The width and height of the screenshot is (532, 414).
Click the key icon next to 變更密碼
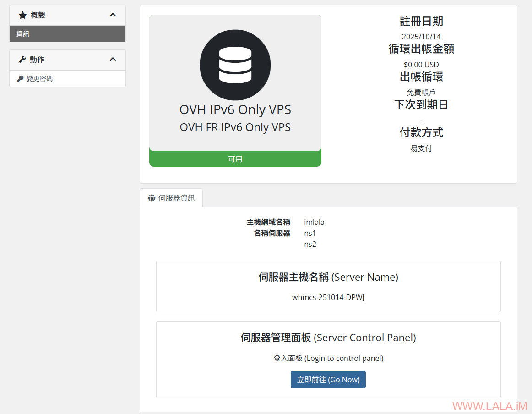click(x=20, y=79)
